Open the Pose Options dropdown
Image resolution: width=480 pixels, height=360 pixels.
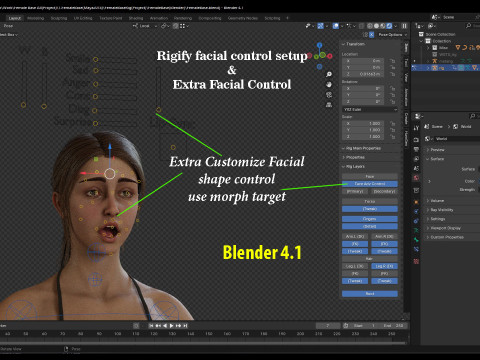click(x=392, y=35)
